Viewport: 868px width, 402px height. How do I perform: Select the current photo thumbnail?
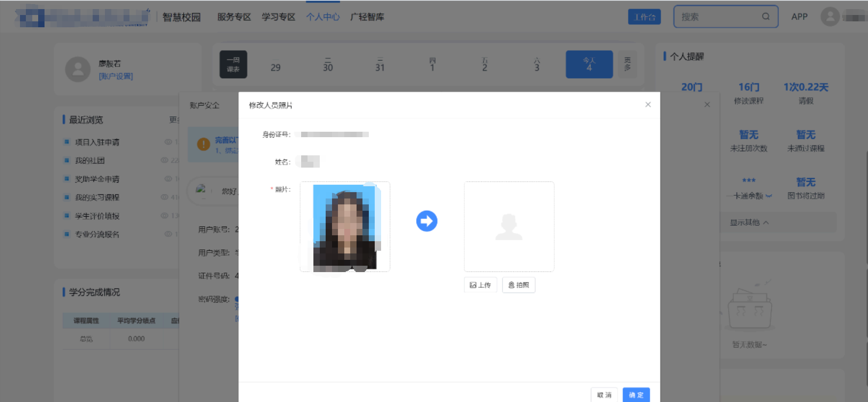point(345,227)
